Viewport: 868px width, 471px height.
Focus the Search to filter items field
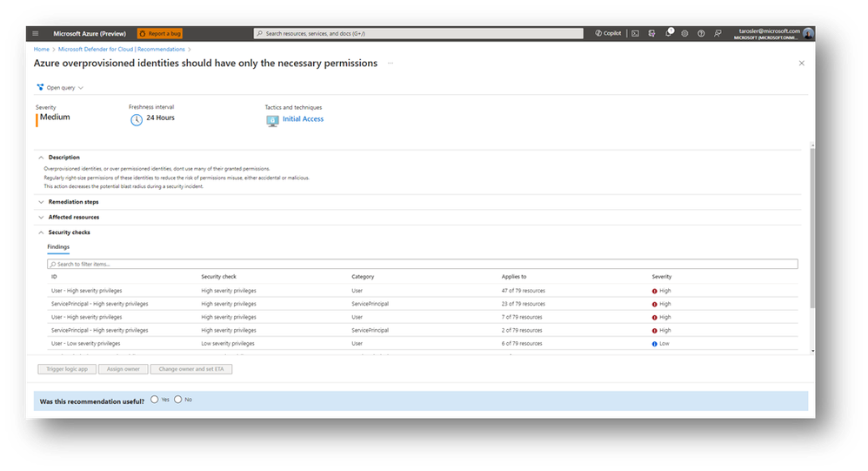point(423,265)
